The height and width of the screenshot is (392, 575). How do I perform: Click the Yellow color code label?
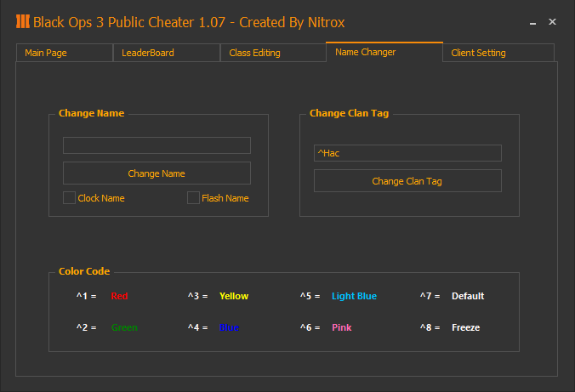[234, 296]
